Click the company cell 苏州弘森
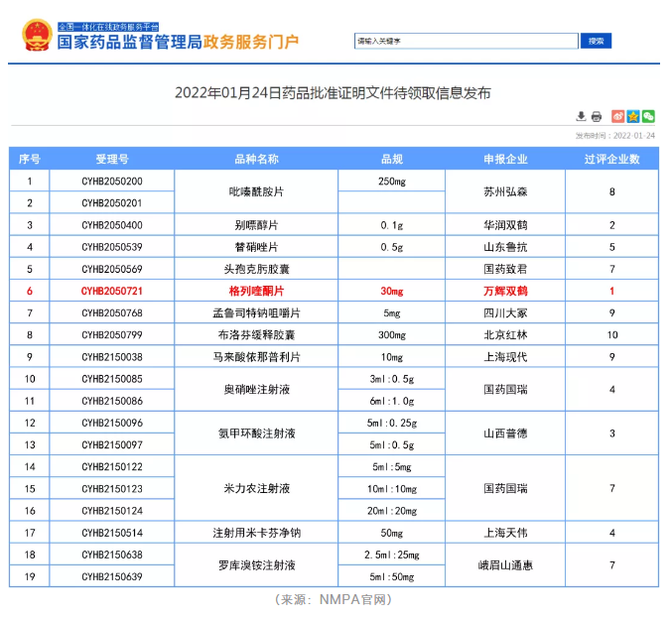This screenshot has width=672, height=619. [505, 191]
